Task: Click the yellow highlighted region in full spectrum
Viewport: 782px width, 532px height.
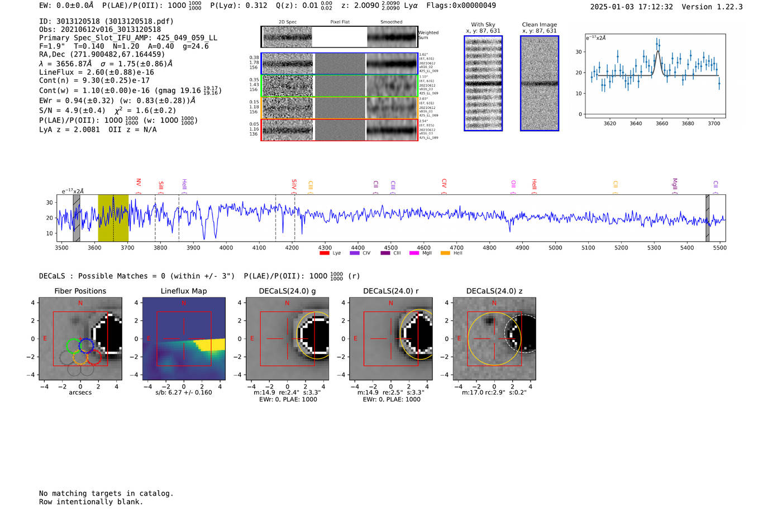Action: [113, 218]
